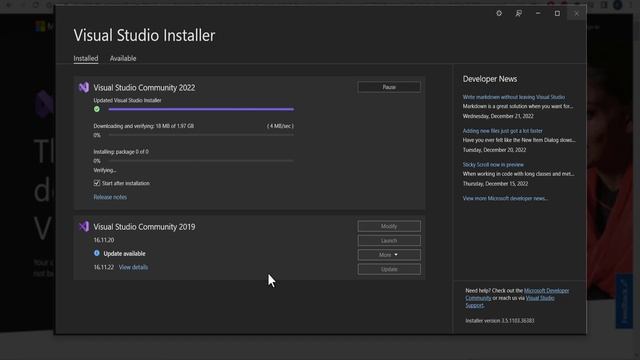
Task: Click 'Tuesday, December 20, 2022' date text
Action: 494,150
